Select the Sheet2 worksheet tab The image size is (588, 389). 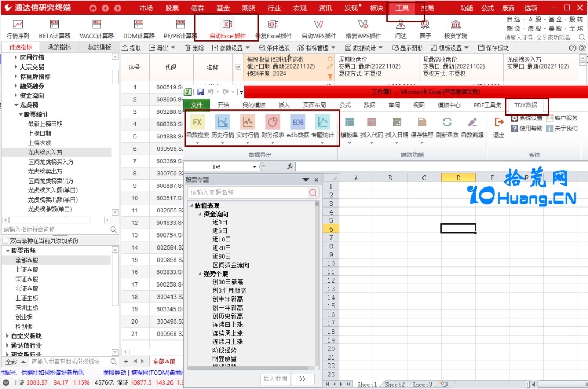[395, 385]
